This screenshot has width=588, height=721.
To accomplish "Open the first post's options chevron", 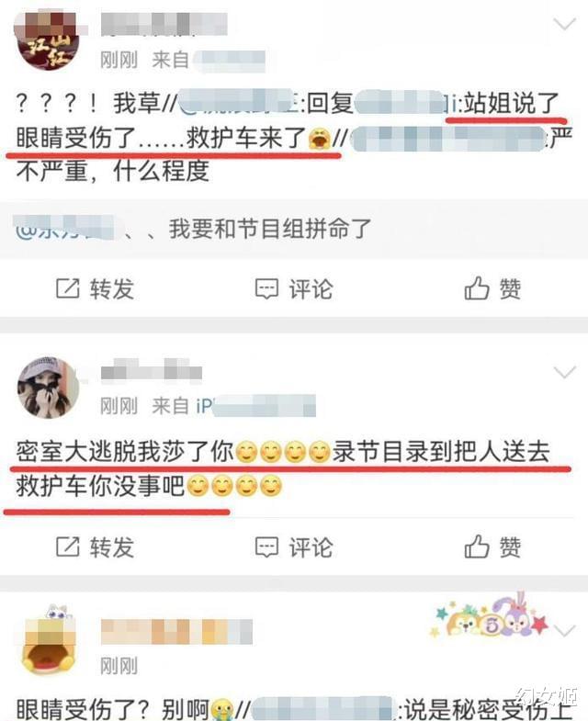I will [x=564, y=24].
